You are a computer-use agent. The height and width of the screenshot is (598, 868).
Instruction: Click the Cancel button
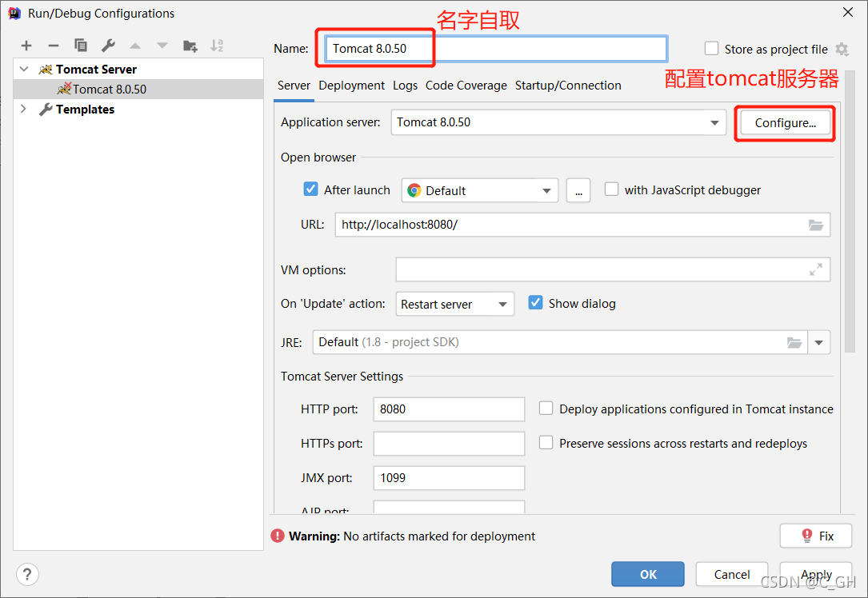pyautogui.click(x=732, y=574)
